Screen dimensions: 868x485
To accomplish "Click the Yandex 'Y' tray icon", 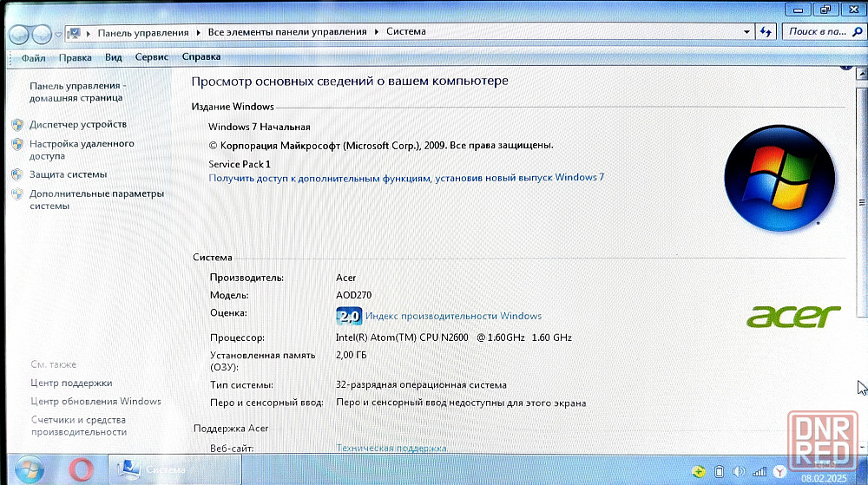I will 779,472.
